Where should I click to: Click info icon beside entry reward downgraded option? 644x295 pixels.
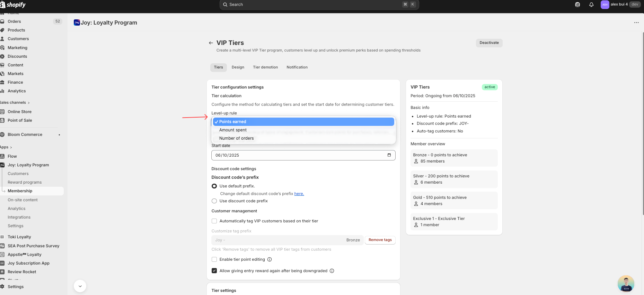point(332,271)
